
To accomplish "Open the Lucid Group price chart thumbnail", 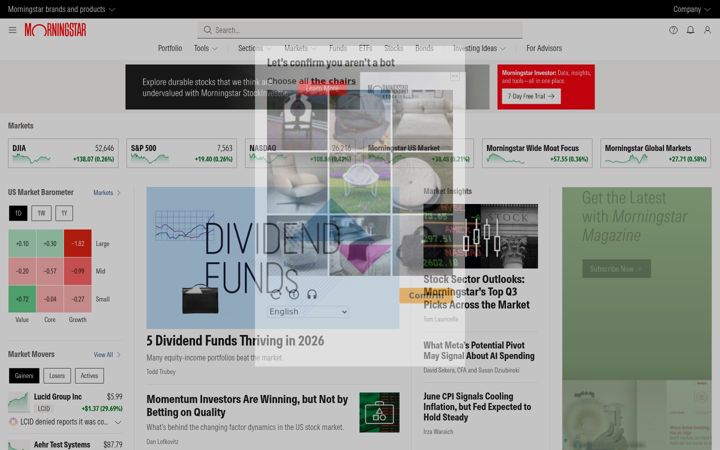I will pos(18,402).
